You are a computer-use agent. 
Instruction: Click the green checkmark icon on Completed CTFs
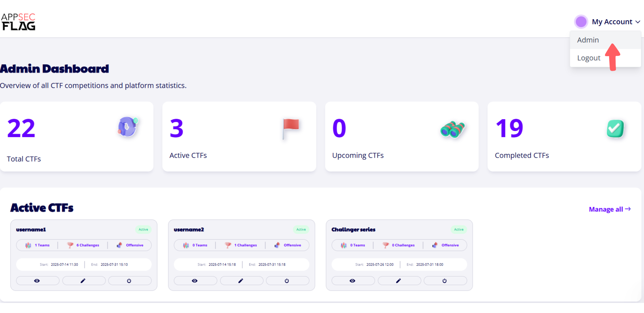616,129
